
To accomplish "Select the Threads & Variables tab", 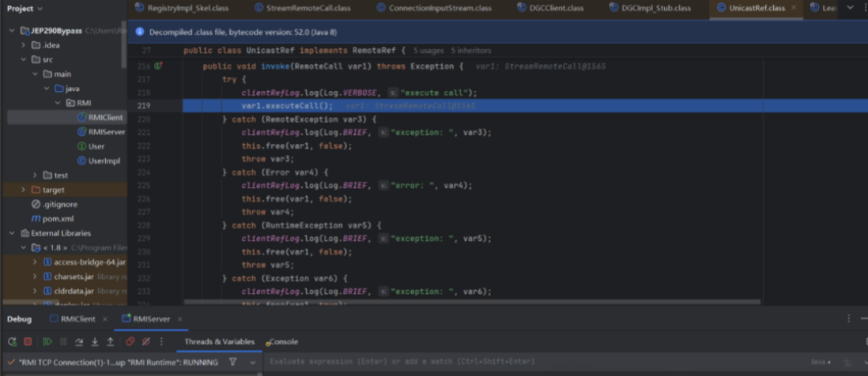I will [220, 342].
